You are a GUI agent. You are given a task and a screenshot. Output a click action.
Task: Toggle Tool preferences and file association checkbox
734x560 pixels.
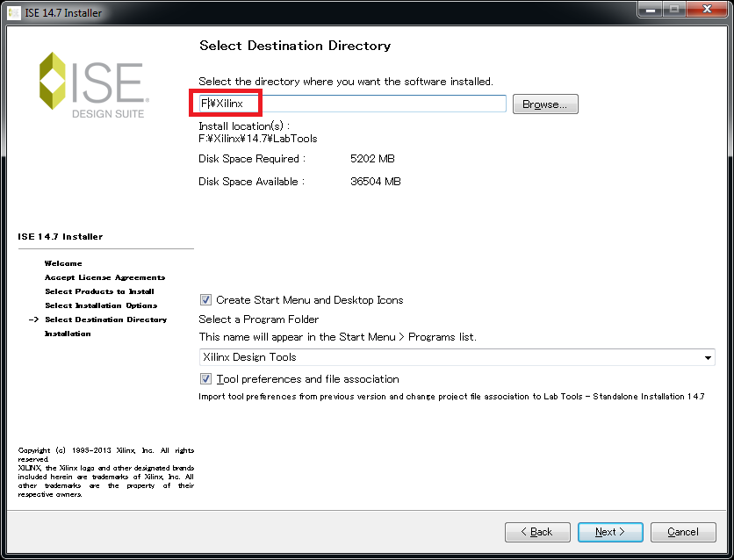[205, 378]
